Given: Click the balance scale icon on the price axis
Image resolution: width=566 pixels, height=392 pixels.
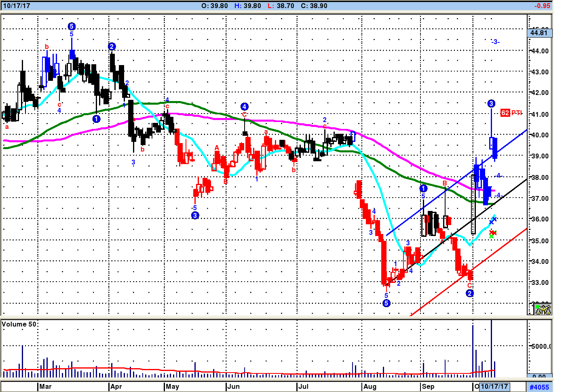Looking at the screenshot, I should [x=543, y=309].
